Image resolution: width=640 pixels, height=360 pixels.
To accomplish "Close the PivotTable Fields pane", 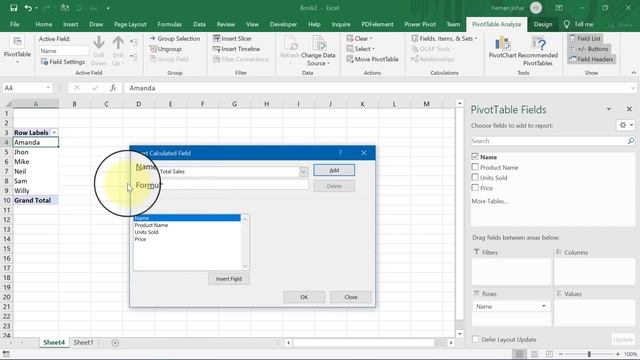I will pyautogui.click(x=629, y=109).
